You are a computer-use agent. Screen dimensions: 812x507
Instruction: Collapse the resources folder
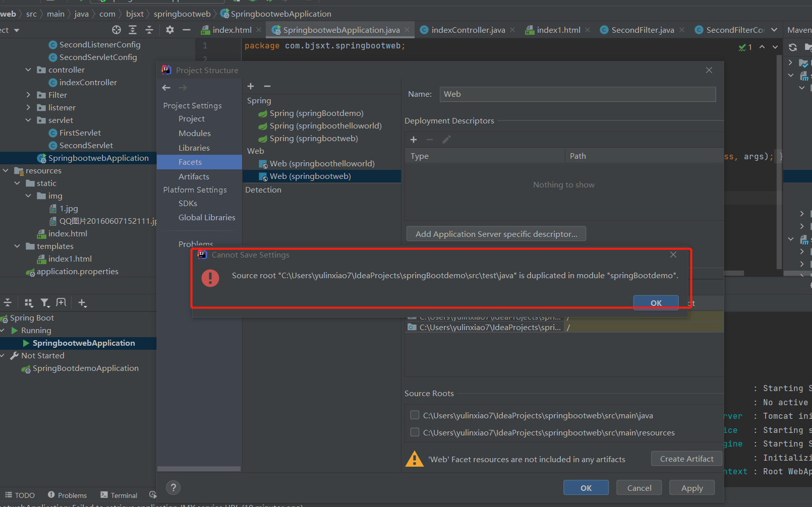(x=6, y=171)
